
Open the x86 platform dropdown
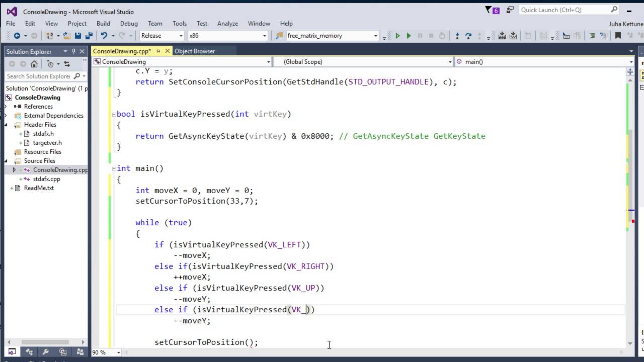tap(227, 36)
